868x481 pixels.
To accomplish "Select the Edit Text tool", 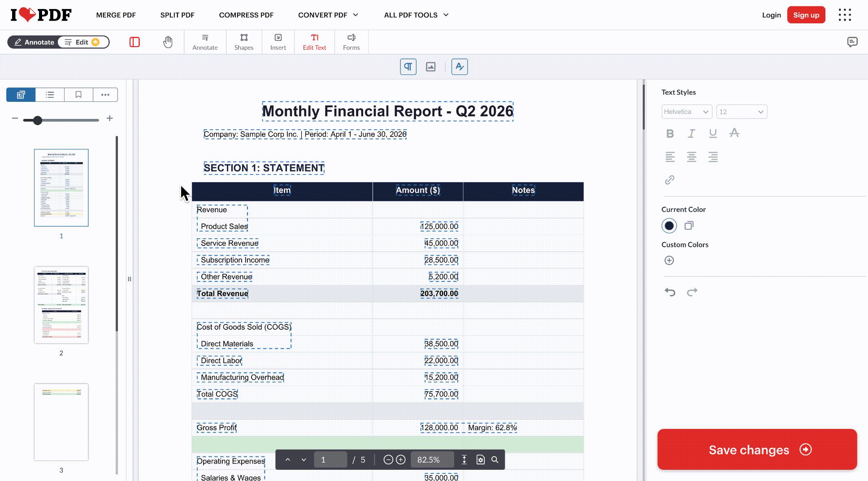I will pos(314,42).
